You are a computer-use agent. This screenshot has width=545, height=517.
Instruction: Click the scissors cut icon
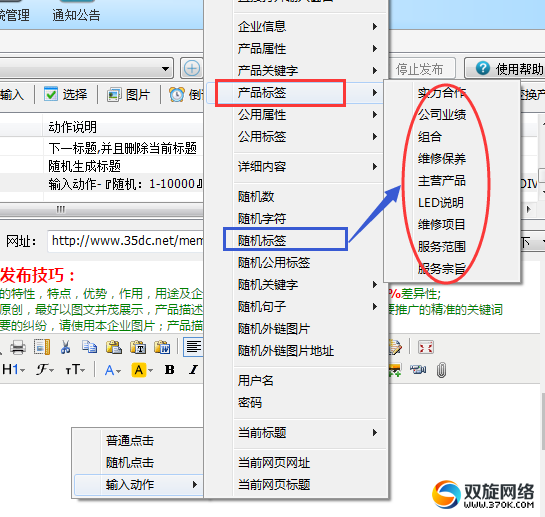pos(65,347)
